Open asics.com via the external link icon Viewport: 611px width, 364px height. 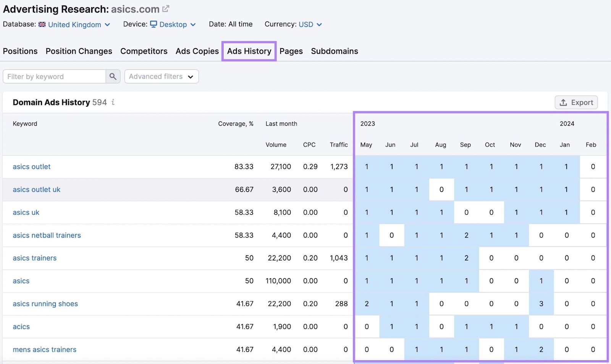[x=166, y=8]
